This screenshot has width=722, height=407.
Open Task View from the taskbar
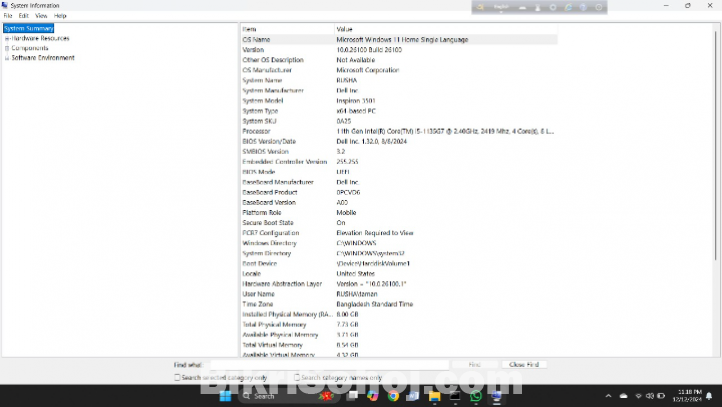(353, 396)
